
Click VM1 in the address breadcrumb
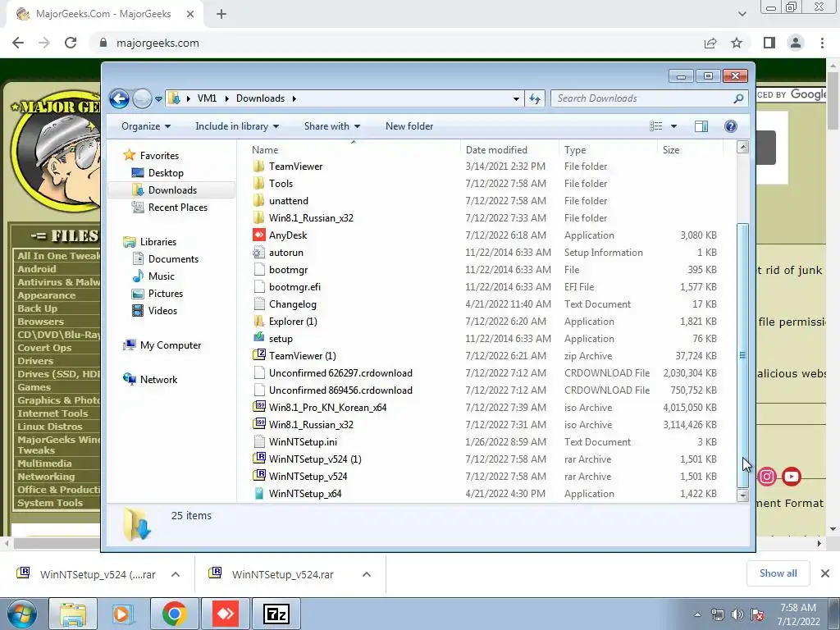pyautogui.click(x=207, y=98)
